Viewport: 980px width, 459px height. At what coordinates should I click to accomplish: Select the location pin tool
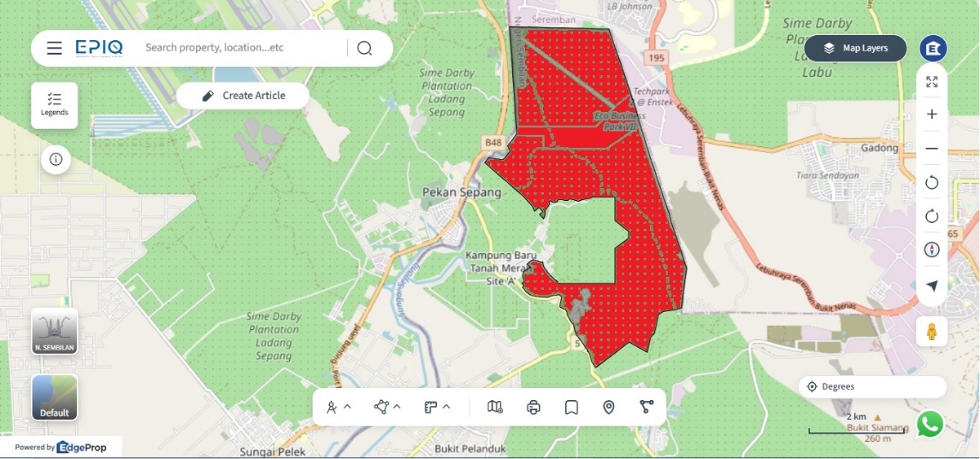(608, 407)
